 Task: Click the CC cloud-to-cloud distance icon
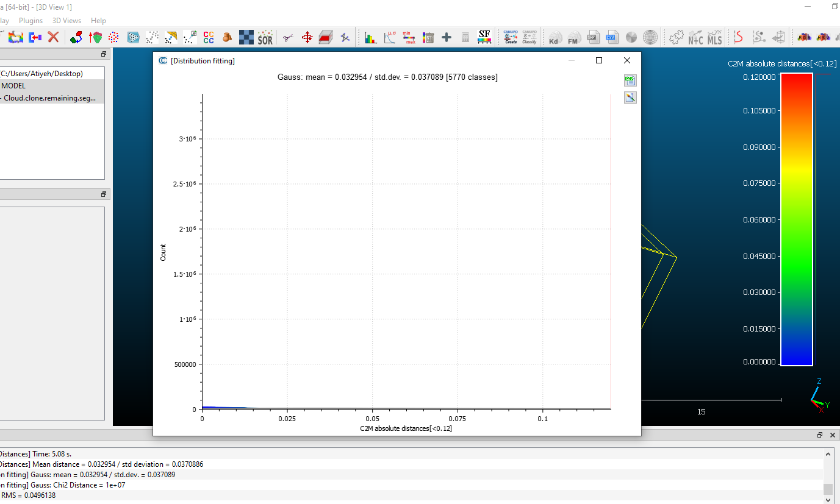click(x=209, y=38)
